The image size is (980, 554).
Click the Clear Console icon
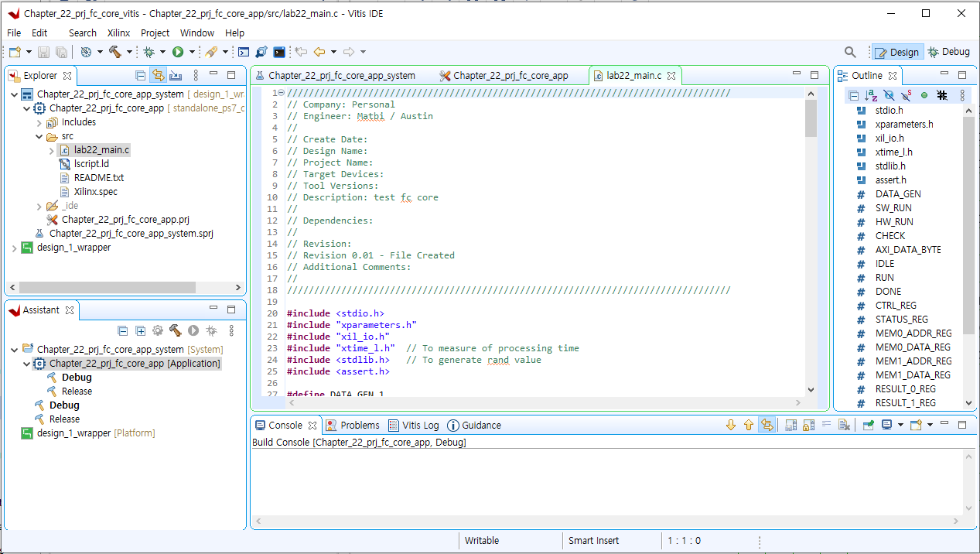(845, 425)
